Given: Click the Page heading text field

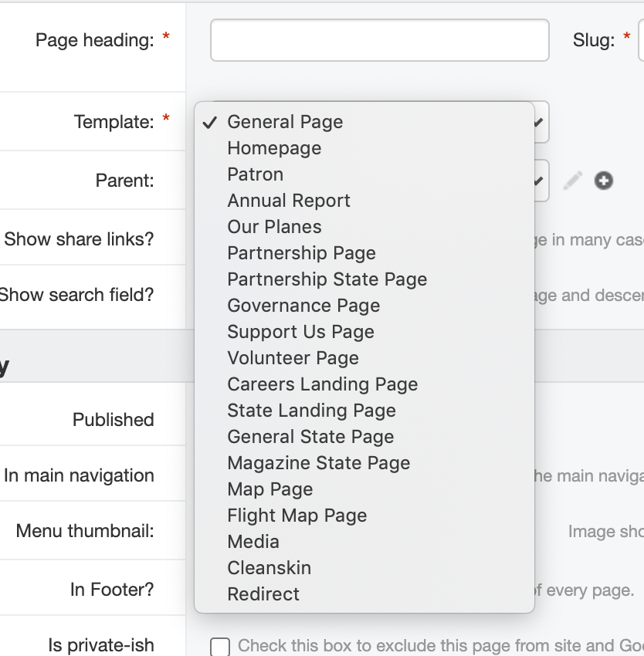Looking at the screenshot, I should (379, 40).
